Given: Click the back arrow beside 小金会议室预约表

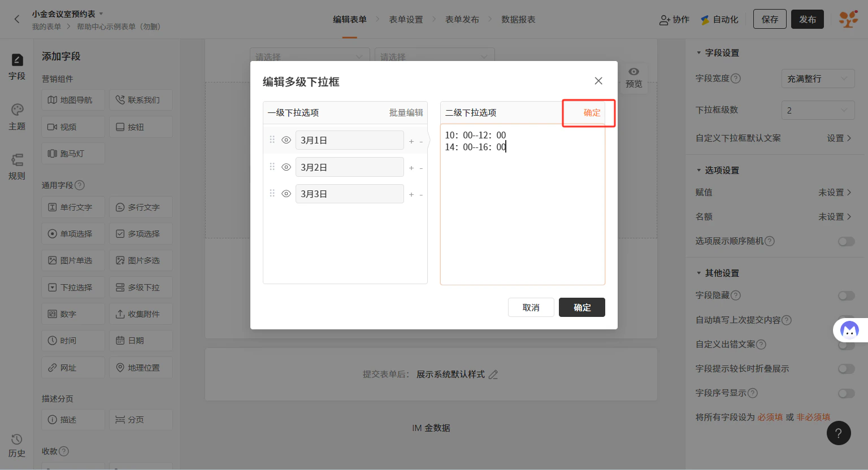Looking at the screenshot, I should pyautogui.click(x=17, y=19).
